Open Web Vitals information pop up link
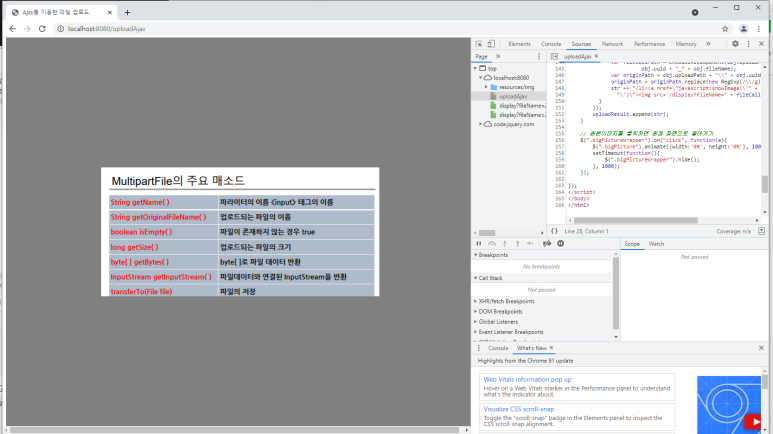The width and height of the screenshot is (773, 434). tap(527, 380)
